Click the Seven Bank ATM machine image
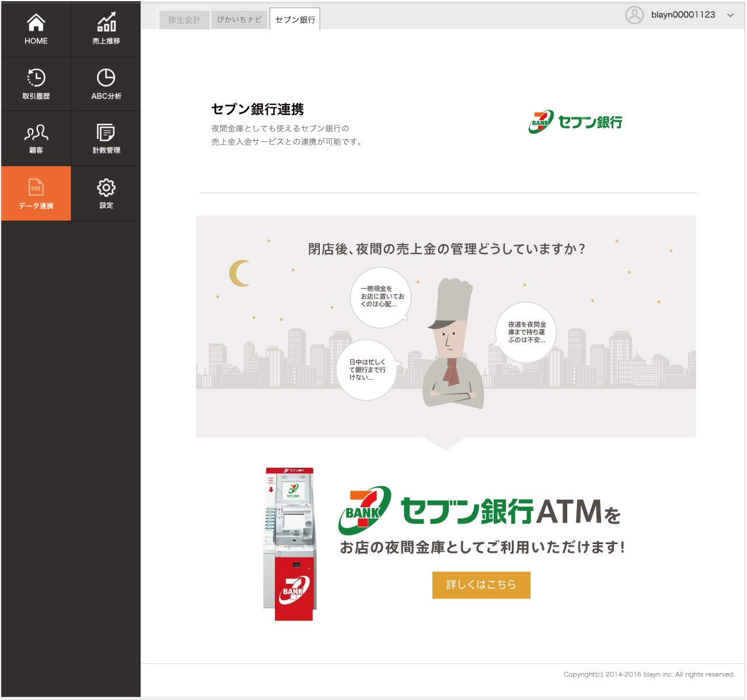This screenshot has width=747, height=700. pyautogui.click(x=289, y=544)
